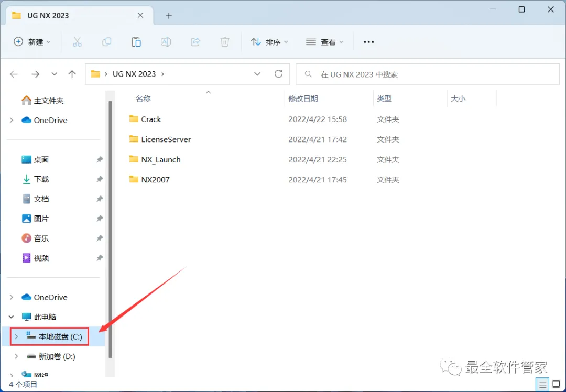
Task: Switch to details view icon in status bar
Action: pos(542,385)
